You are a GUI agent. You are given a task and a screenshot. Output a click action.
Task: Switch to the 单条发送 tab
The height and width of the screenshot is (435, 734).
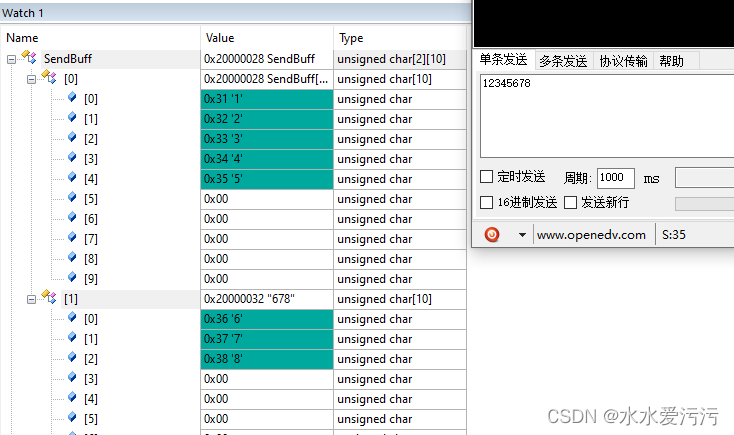click(x=503, y=59)
